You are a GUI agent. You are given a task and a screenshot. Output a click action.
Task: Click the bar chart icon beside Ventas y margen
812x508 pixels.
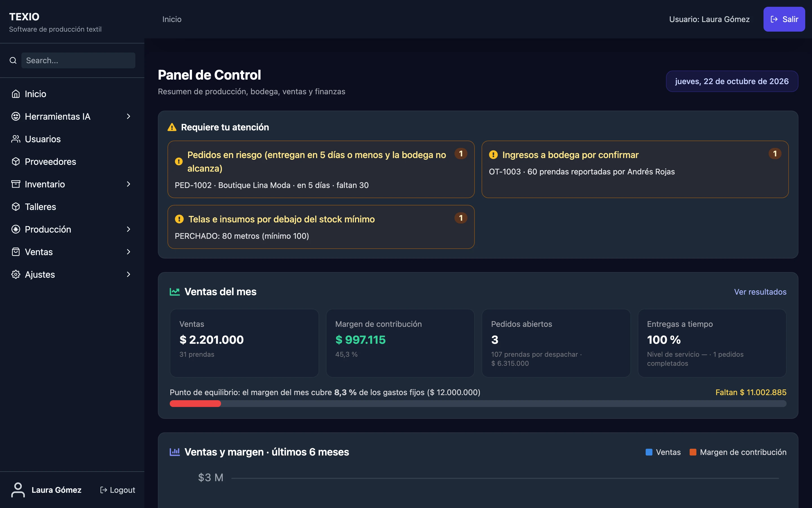pyautogui.click(x=175, y=452)
